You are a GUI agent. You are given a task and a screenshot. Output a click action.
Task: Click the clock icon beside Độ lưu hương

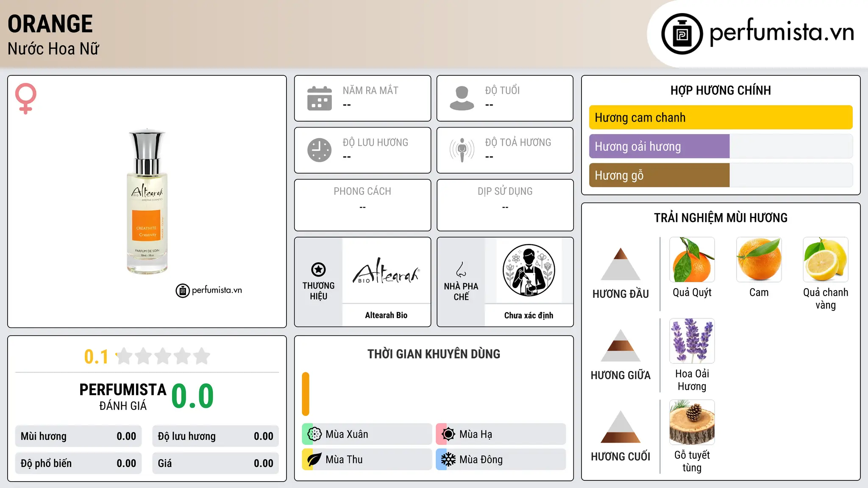pyautogui.click(x=320, y=150)
